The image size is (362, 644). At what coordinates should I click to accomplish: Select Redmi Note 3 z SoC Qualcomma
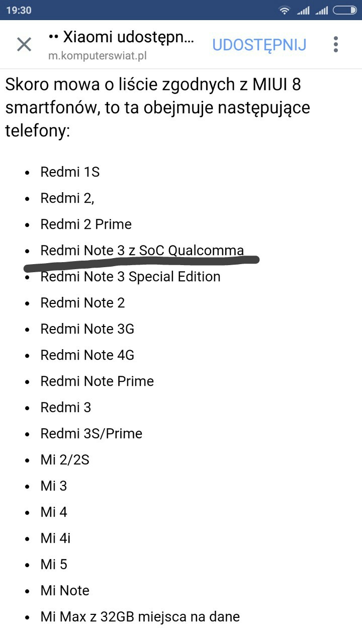(x=142, y=251)
